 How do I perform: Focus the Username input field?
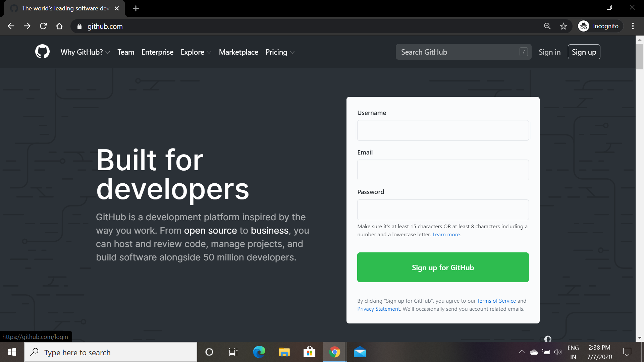tap(443, 130)
